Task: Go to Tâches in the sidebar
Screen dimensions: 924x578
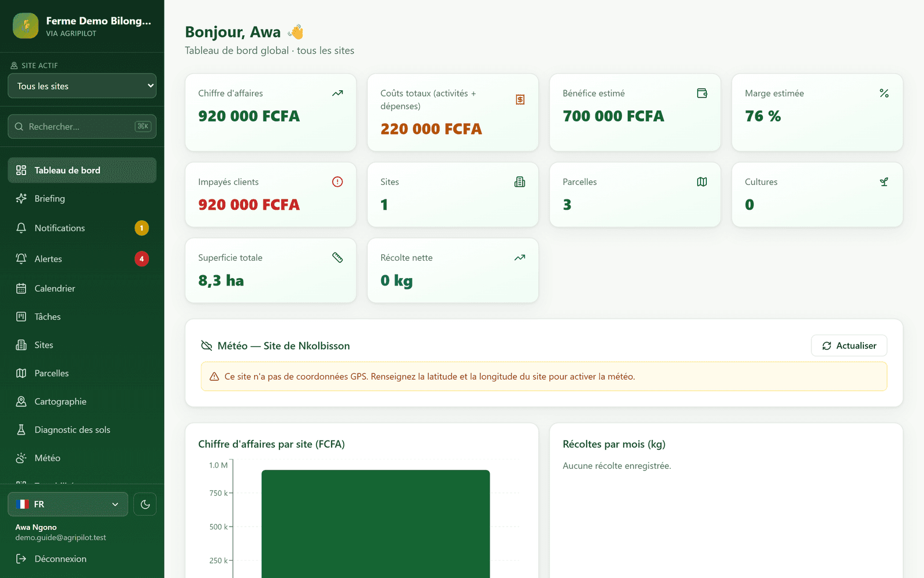Action: point(82,317)
